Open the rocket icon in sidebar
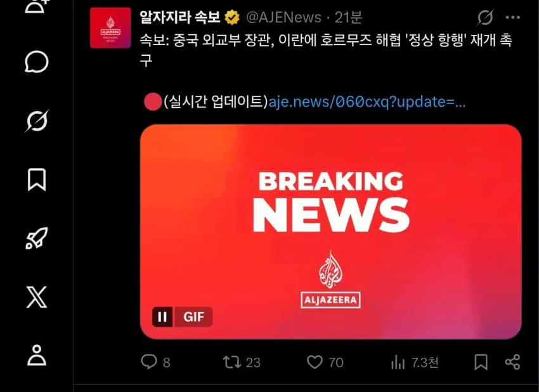The width and height of the screenshot is (539, 392). click(36, 238)
